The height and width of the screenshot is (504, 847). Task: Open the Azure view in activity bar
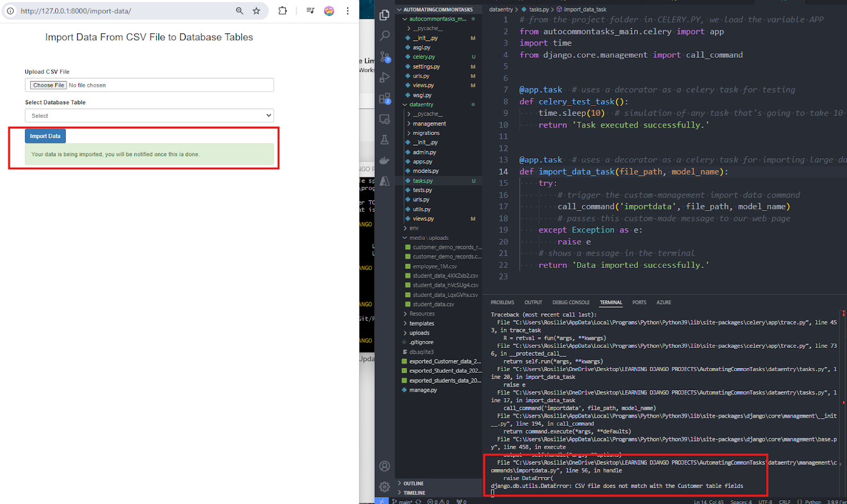pyautogui.click(x=385, y=181)
